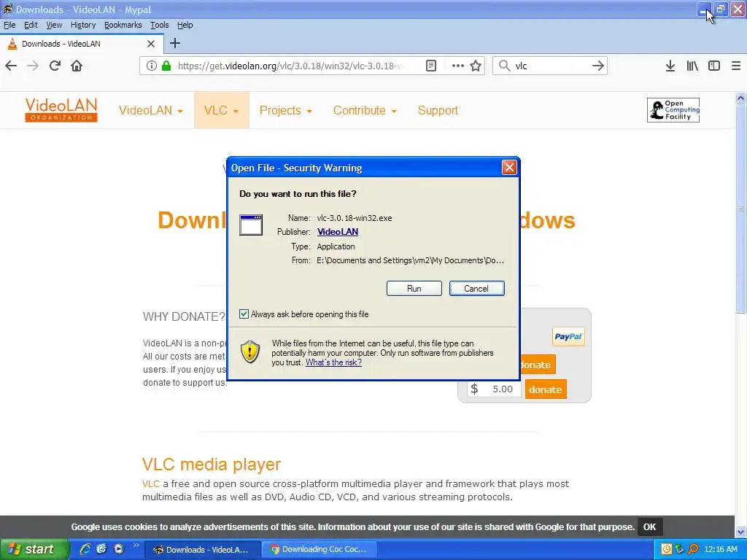
Task: Click the donate button next to 5.00
Action: [x=546, y=389]
